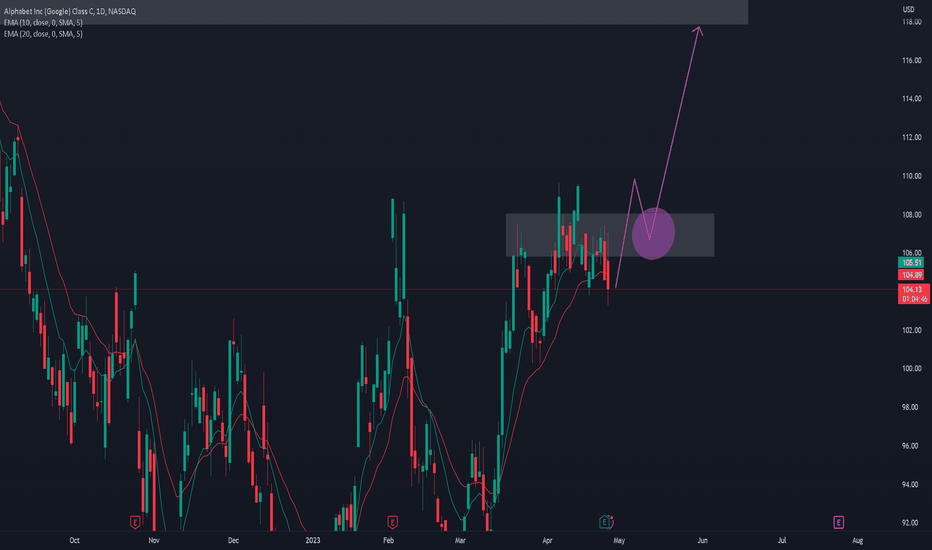Select the EMA (10, close, 0, SMA, 5) legend
This screenshot has width=932, height=550.
(x=43, y=23)
